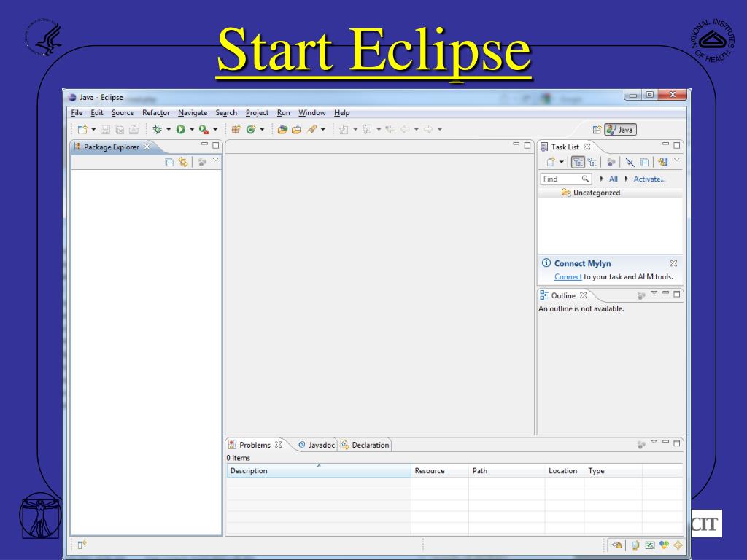Image resolution: width=747 pixels, height=560 pixels.
Task: Click the Forward navigation arrow icon
Action: coord(428,130)
